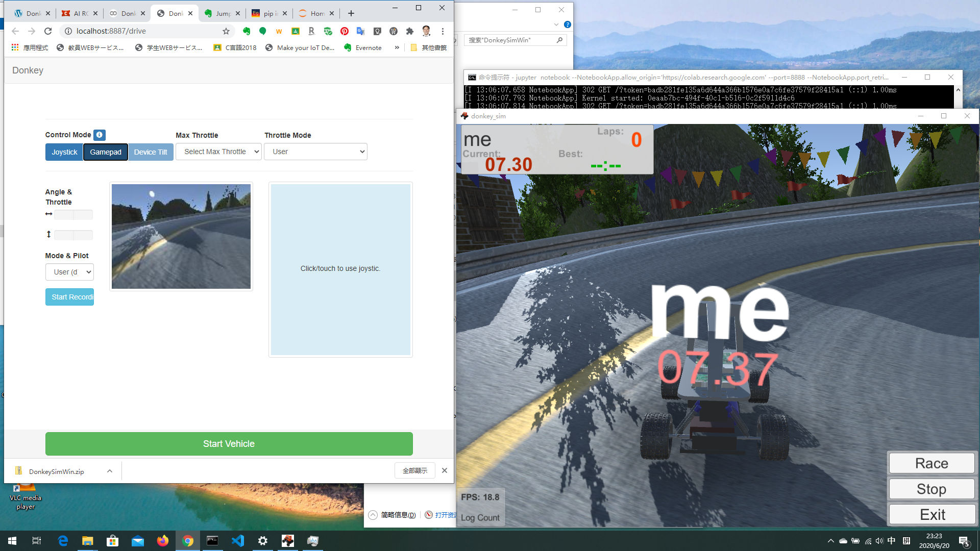This screenshot has width=980, height=551.
Task: Switch to the Colab Donkey tab
Action: click(x=127, y=13)
